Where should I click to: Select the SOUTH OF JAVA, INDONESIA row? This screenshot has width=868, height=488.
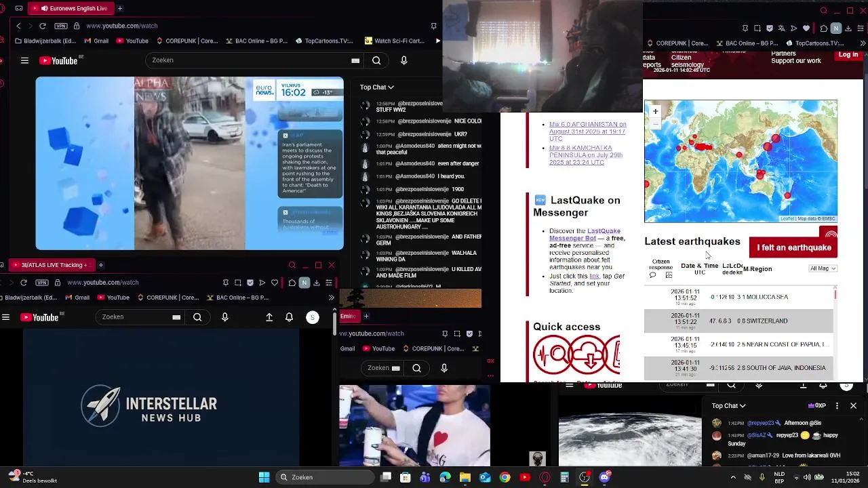pos(738,368)
